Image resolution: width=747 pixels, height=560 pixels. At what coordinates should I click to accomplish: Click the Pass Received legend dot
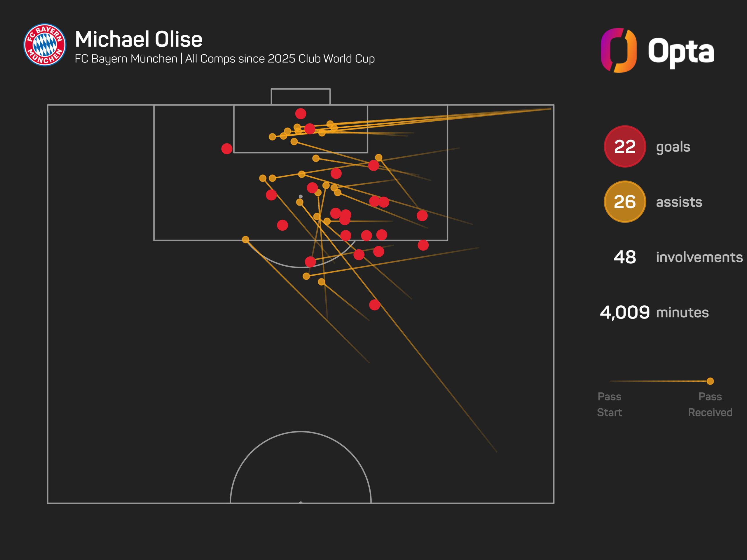tap(710, 381)
